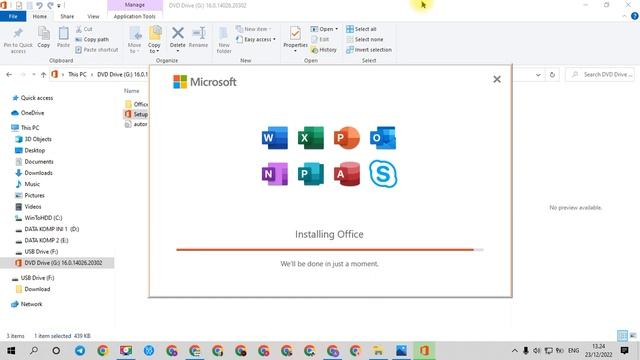Viewport: 640px width, 360px height.
Task: Click Select none in ribbon
Action: (364, 39)
